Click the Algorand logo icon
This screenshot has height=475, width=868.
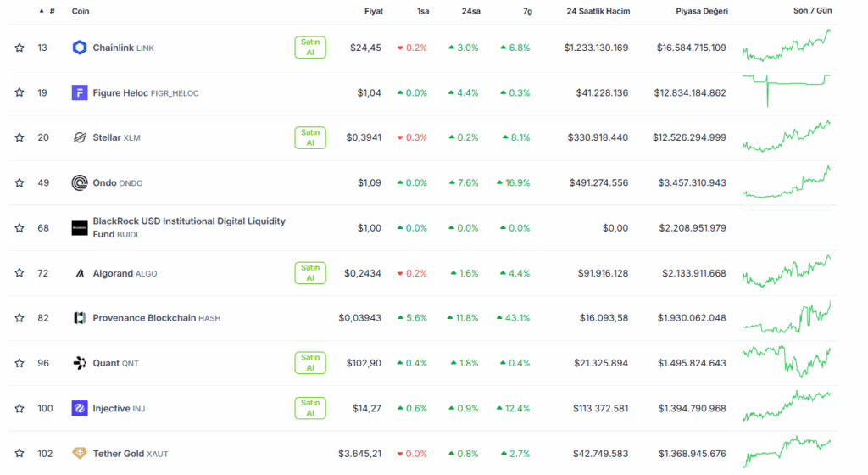[80, 273]
